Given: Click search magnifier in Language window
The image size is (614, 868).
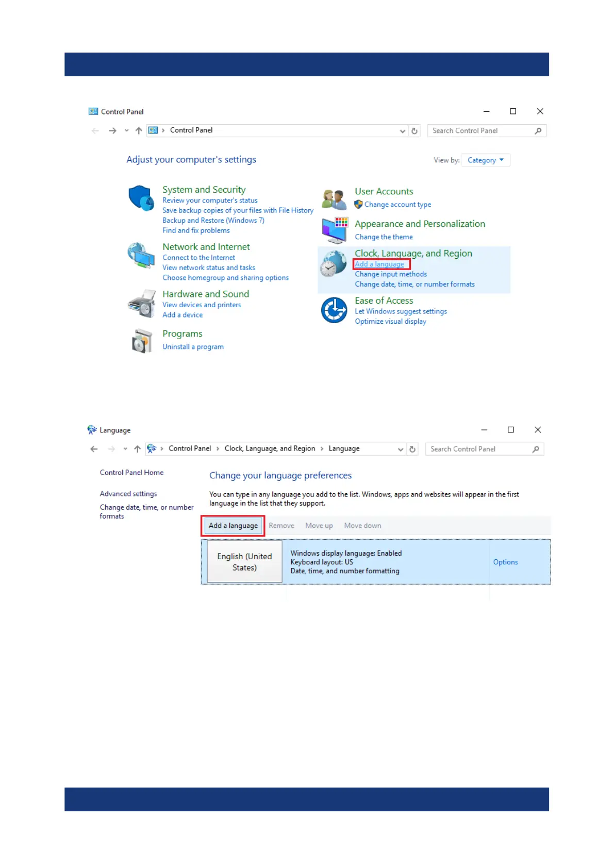Looking at the screenshot, I should (536, 449).
